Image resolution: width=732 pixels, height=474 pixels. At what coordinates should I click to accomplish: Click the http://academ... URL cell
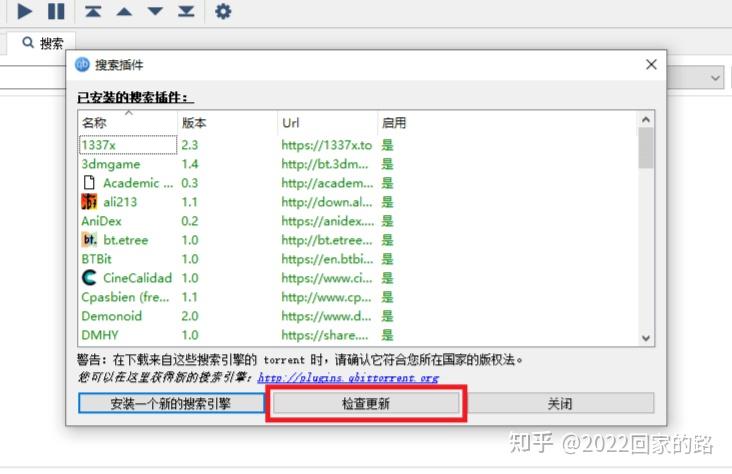point(327,183)
